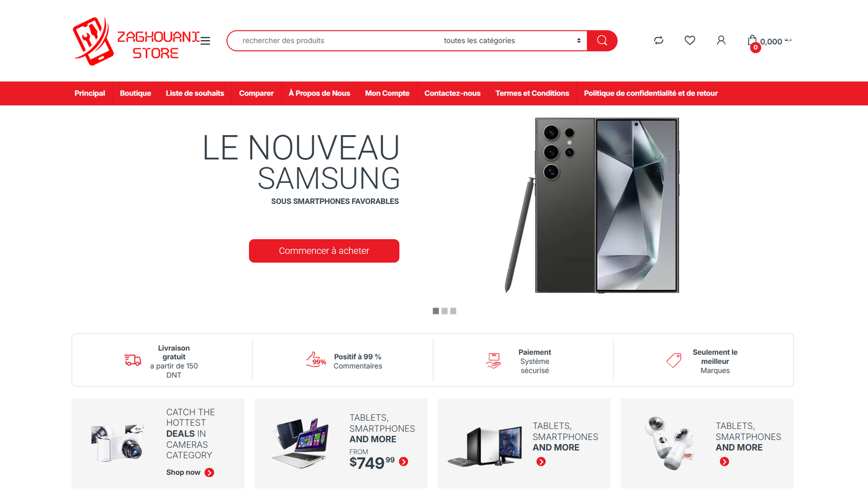This screenshot has height=494, width=868.
Task: Click the red search magnifier button
Action: pyautogui.click(x=602, y=41)
